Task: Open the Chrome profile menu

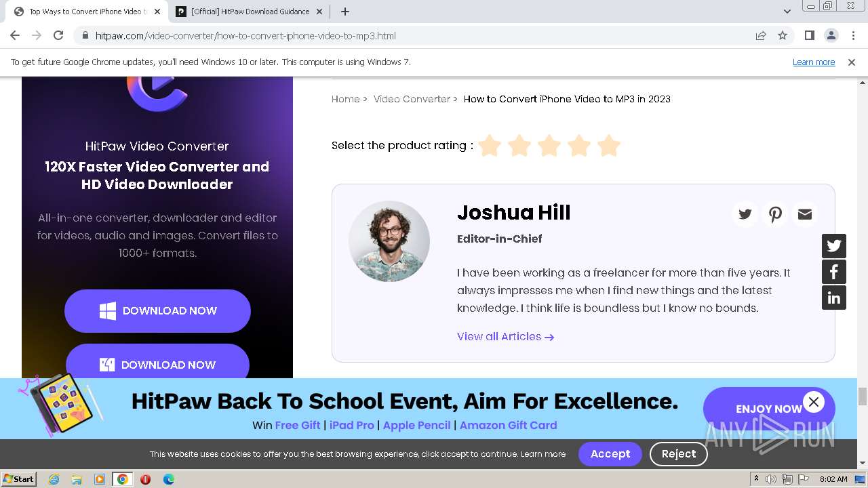Action: coord(831,35)
